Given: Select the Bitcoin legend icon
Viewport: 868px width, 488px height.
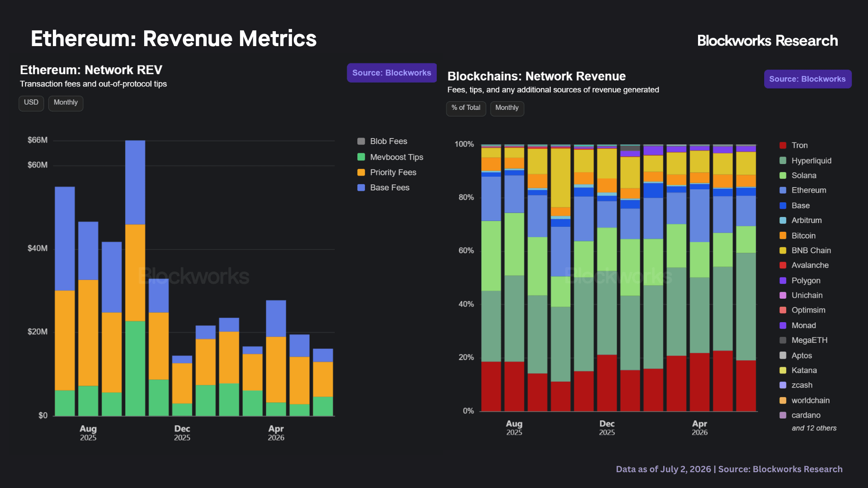Looking at the screenshot, I should point(783,235).
